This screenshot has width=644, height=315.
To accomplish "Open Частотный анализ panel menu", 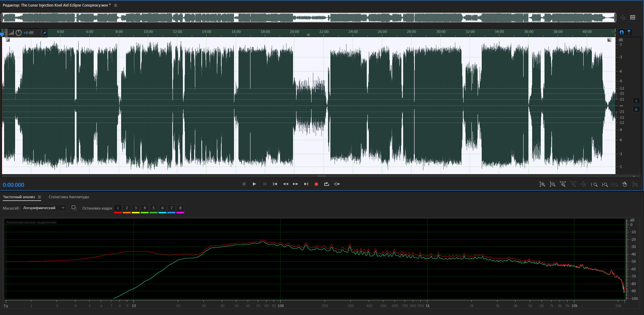I will click(x=39, y=197).
